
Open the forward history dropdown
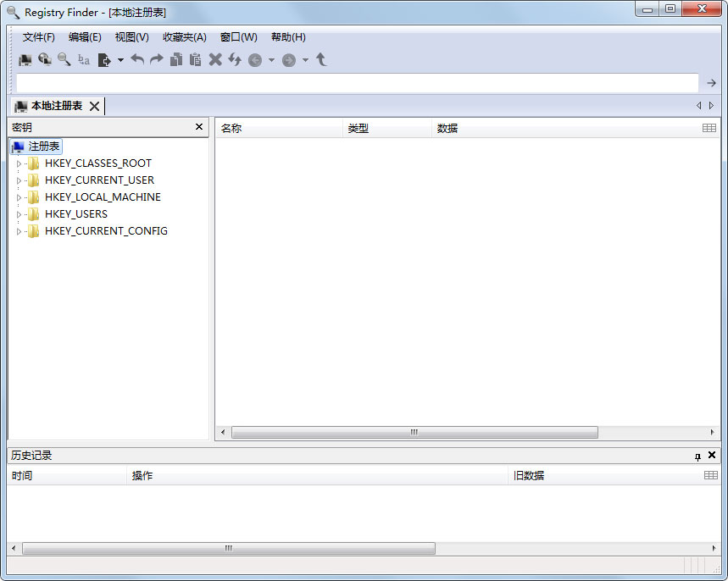coord(305,60)
